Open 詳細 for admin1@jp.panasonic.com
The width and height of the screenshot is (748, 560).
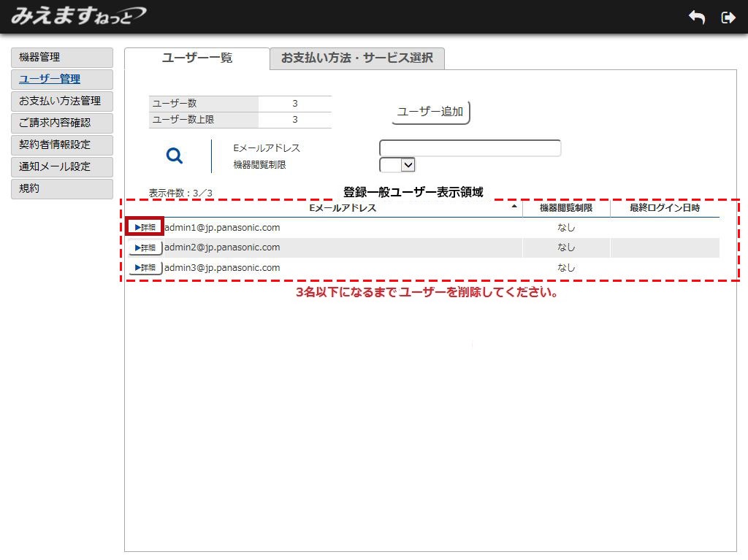click(x=145, y=227)
